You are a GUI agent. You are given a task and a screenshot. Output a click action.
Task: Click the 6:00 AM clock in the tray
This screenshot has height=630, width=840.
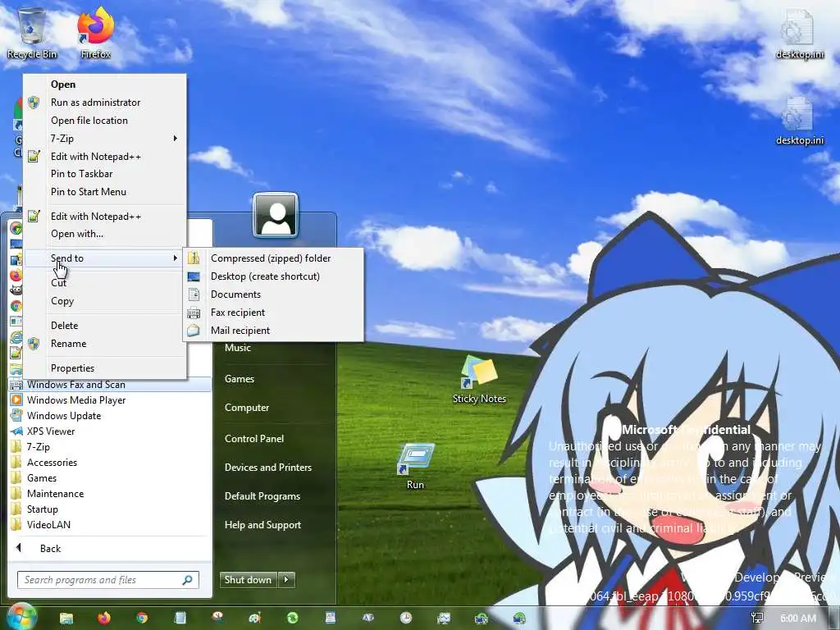tap(797, 619)
